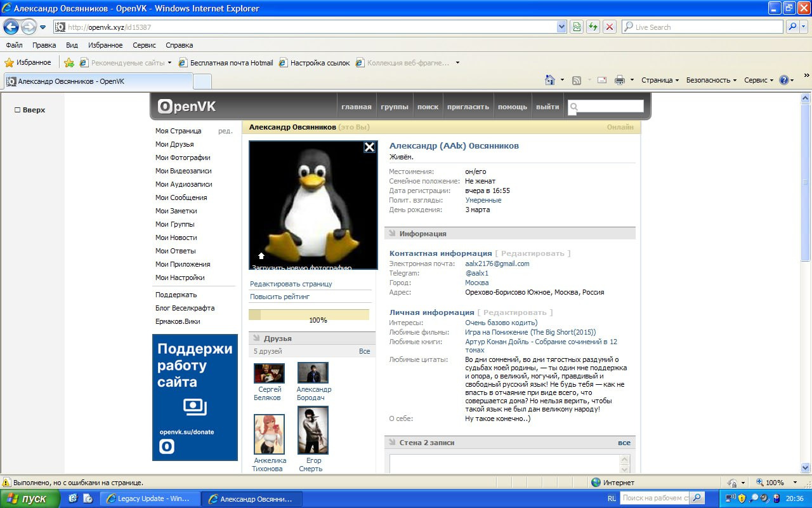Collapse the Друзья section header

(277, 338)
